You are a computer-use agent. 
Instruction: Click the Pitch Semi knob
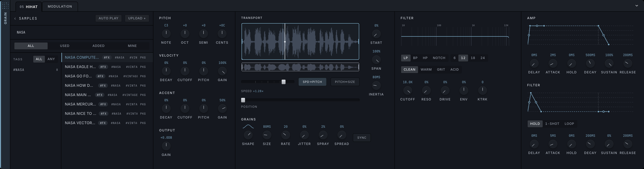[x=204, y=33]
